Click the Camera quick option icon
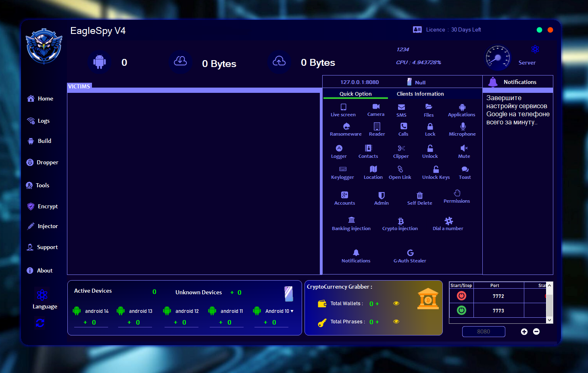The image size is (588, 373). [x=376, y=107]
